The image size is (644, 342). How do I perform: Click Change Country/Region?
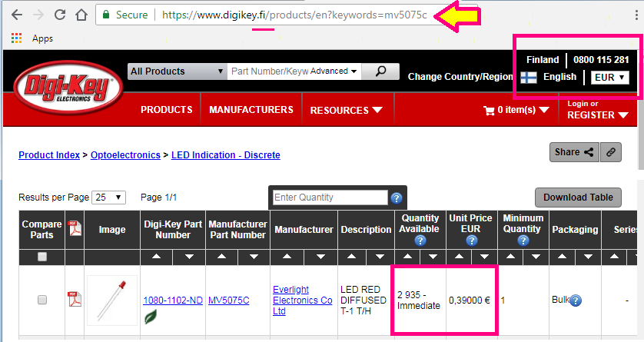click(460, 77)
